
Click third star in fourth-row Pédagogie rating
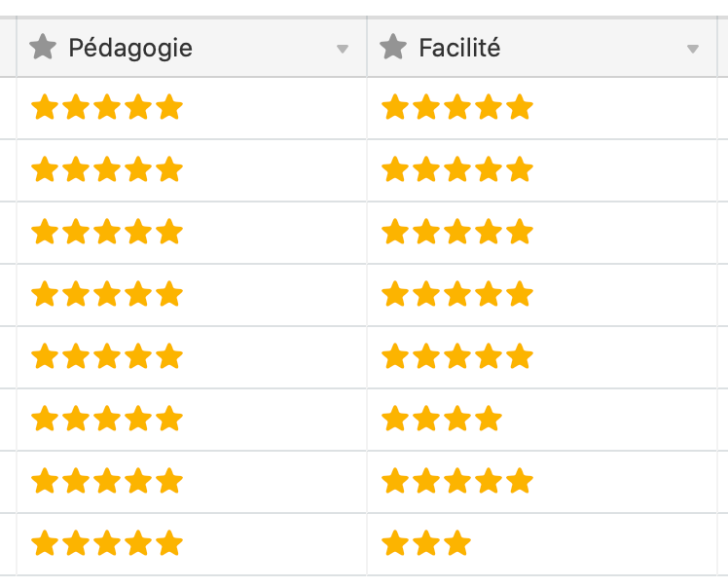click(107, 294)
